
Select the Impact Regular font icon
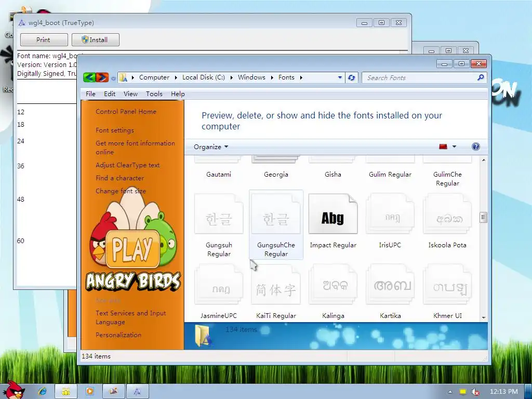point(333,215)
